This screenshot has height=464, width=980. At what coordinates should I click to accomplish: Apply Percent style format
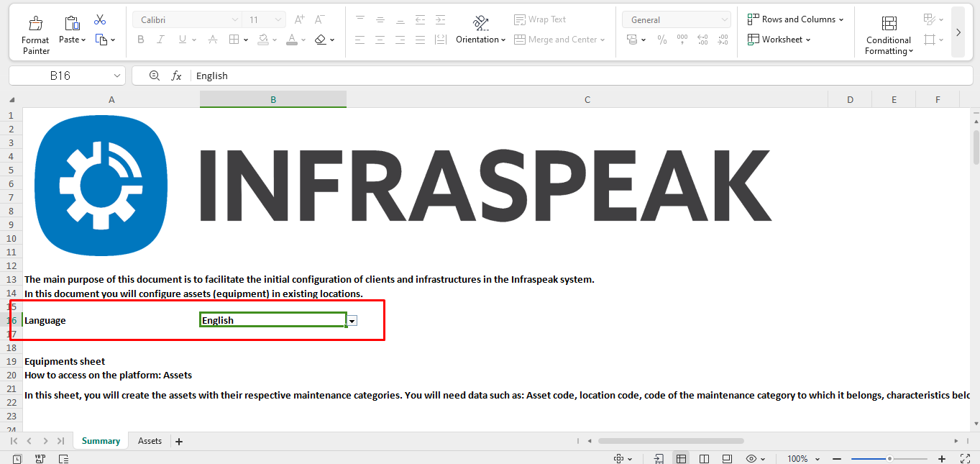662,40
